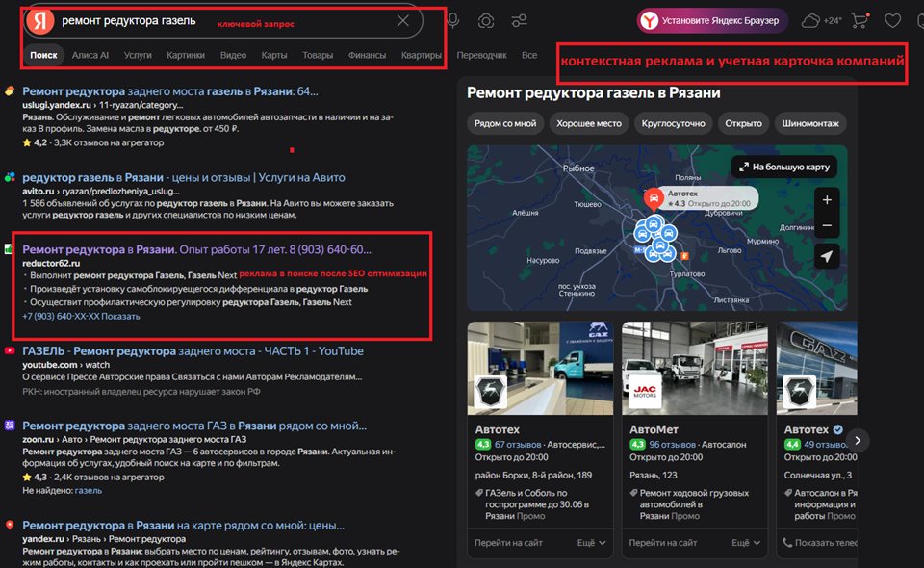
Task: Zoom out map with minus button
Action: pos(827,225)
